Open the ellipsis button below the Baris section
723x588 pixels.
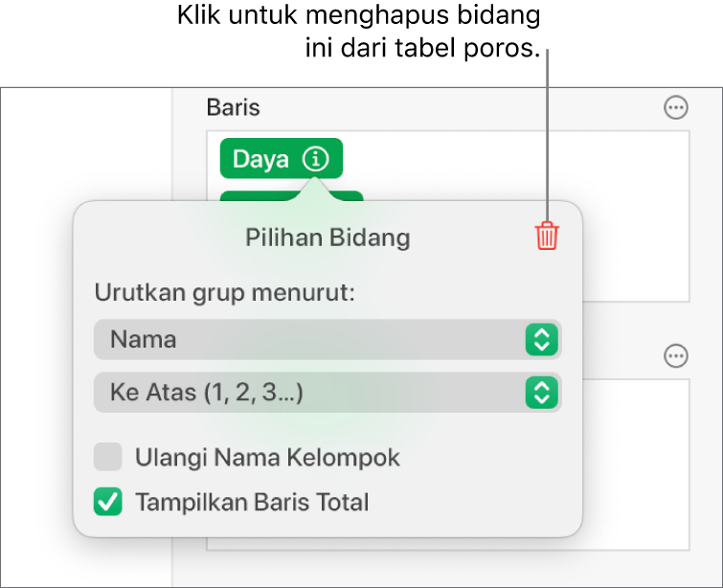(x=676, y=356)
